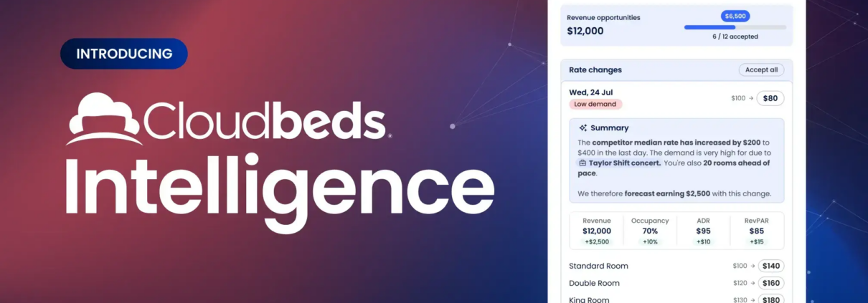
Task: Click the Wed, 24 Jul date heading
Action: pos(593,92)
